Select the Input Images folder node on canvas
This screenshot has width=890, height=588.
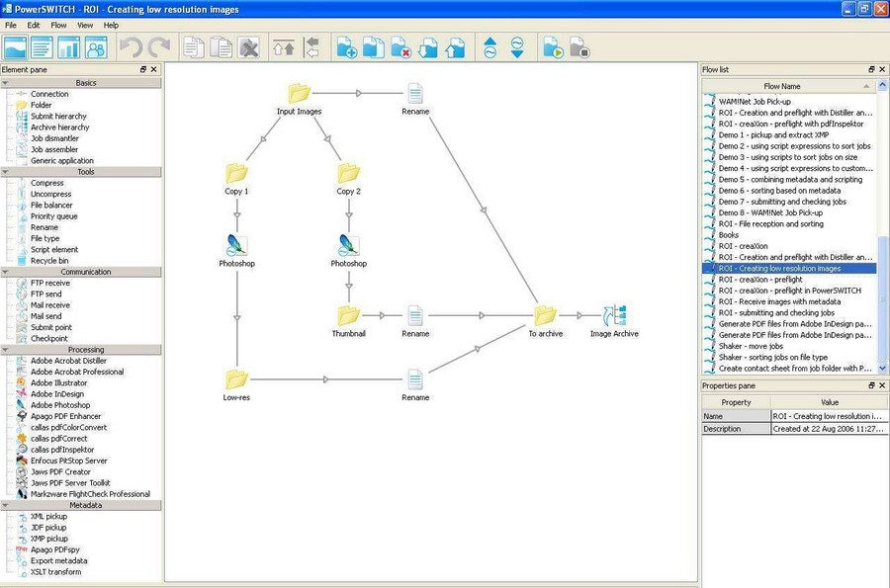point(299,94)
